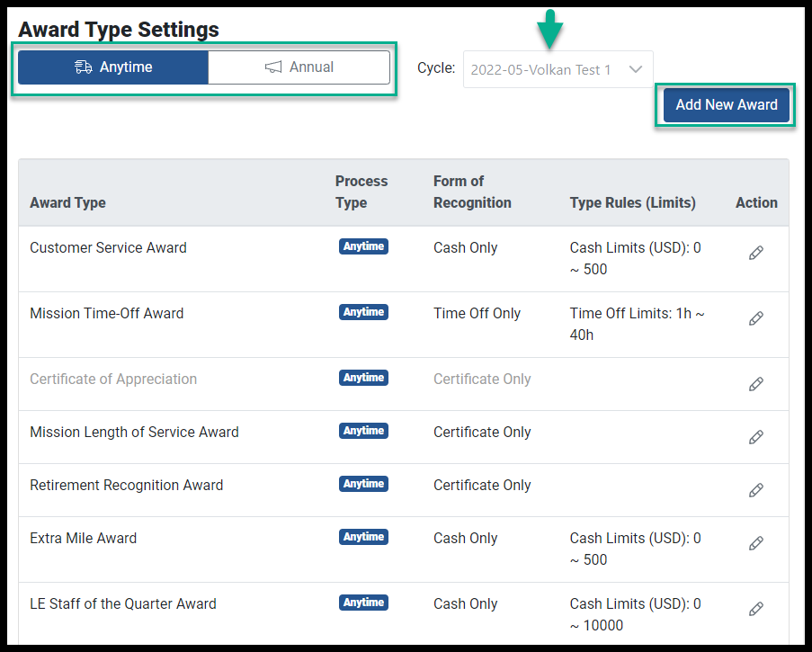812x652 pixels.
Task: Switch to the Annual award tab
Action: (x=299, y=67)
